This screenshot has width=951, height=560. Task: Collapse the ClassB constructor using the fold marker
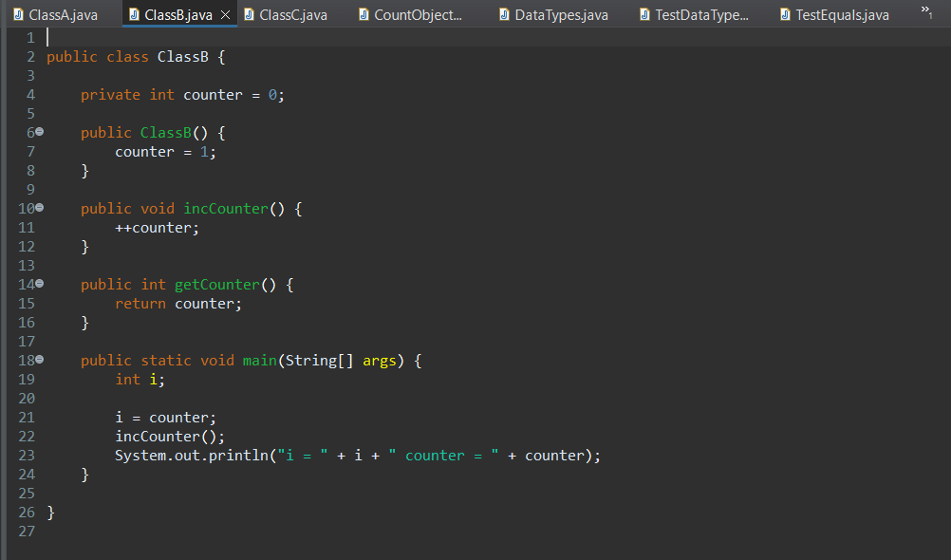(x=39, y=132)
